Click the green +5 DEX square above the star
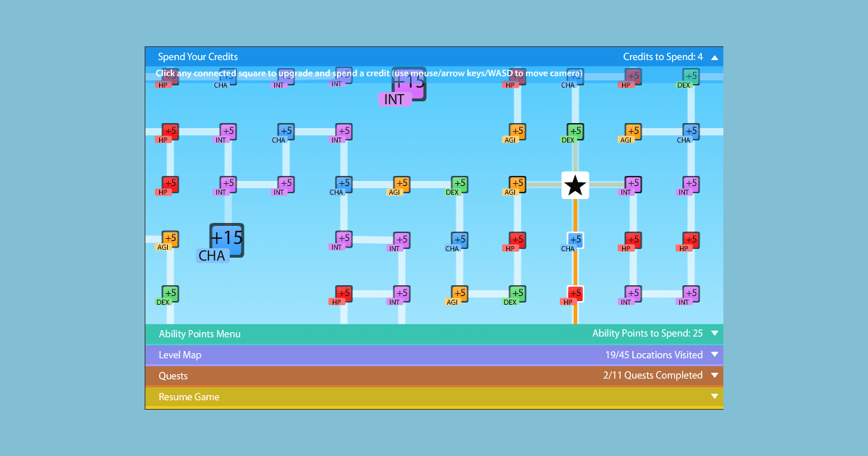The height and width of the screenshot is (456, 868). pos(575,132)
